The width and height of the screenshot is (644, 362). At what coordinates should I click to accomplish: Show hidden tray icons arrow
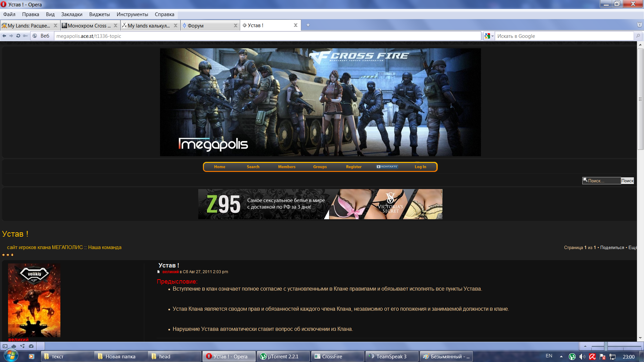coord(561,356)
